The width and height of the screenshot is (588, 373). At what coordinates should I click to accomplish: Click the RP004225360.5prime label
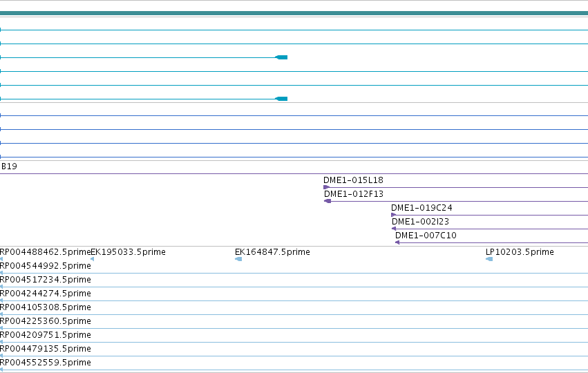(x=46, y=322)
